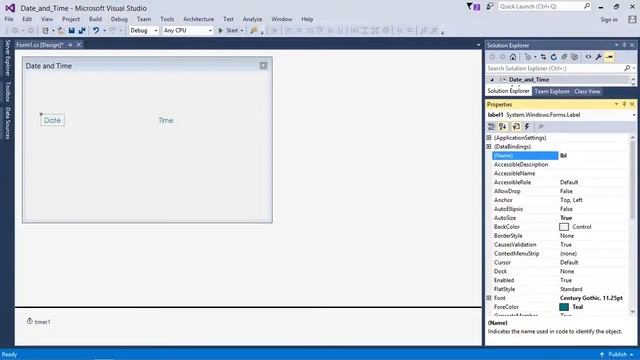Switch Properties to Categorized view
Screen dimensions: 640x360
click(492, 127)
